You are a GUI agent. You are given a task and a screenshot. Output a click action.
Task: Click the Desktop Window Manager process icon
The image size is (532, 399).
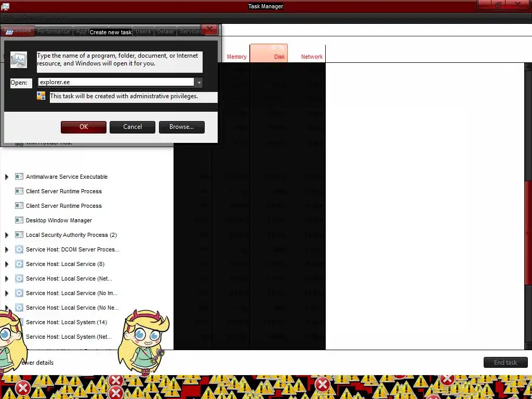click(19, 220)
